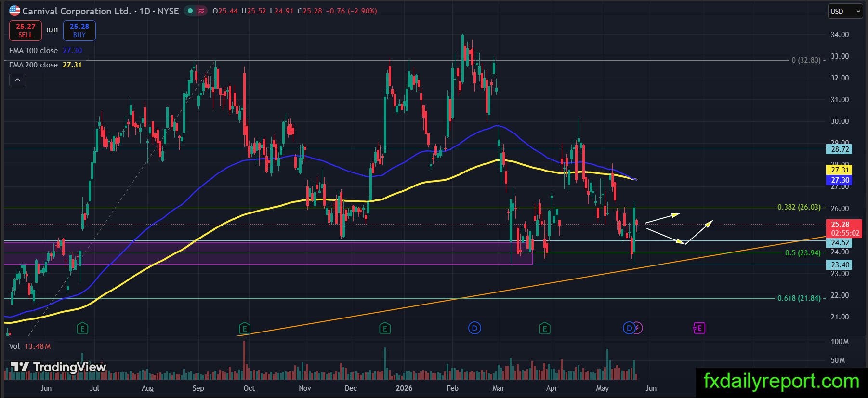
Task: Click the high price H25.52 in header
Action: click(254, 11)
